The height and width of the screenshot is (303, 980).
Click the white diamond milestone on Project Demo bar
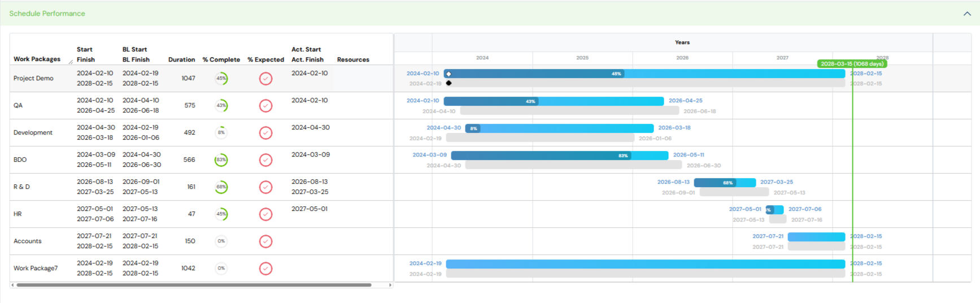click(x=448, y=74)
